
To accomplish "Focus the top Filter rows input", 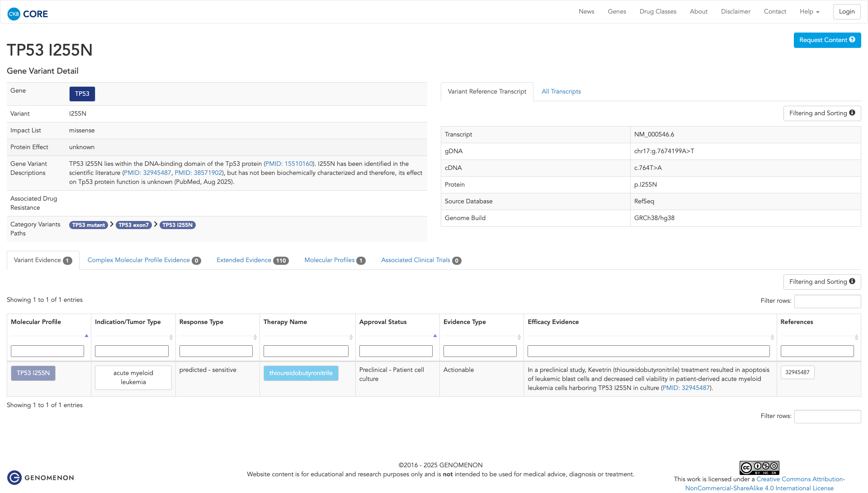I will 828,301.
